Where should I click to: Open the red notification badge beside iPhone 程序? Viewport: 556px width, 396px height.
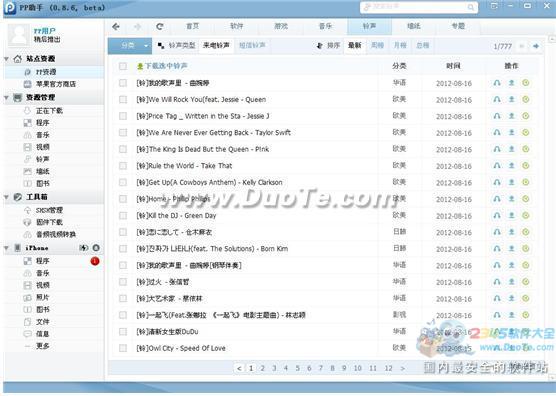point(95,261)
